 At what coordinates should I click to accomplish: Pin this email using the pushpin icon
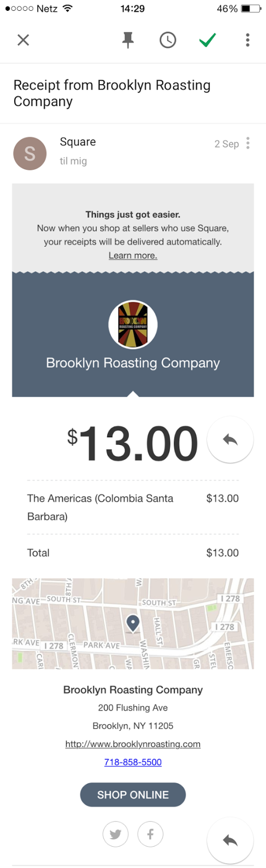tap(128, 40)
